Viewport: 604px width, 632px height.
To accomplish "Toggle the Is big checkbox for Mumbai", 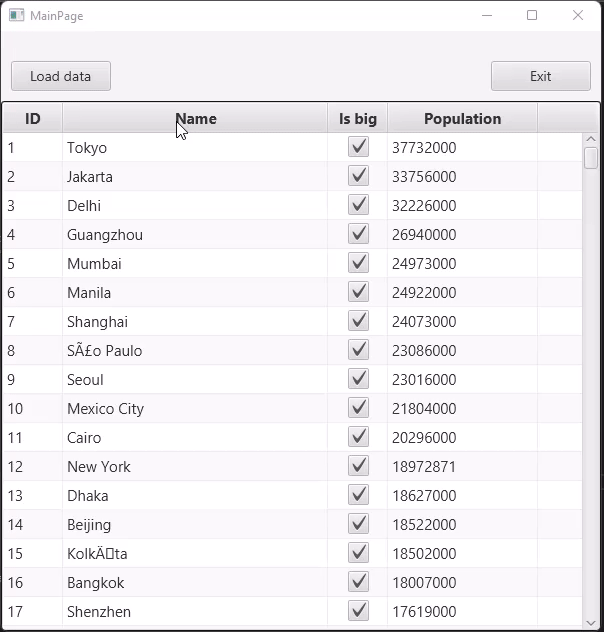I will click(358, 263).
